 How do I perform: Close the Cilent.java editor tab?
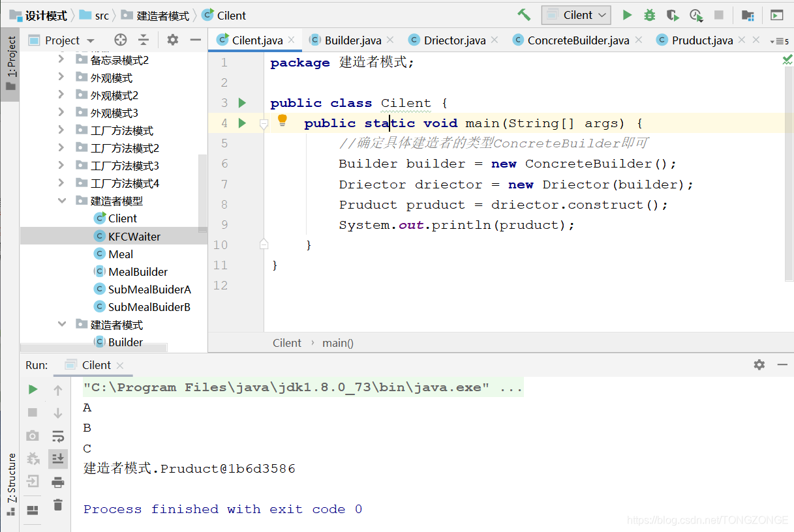[x=291, y=40]
